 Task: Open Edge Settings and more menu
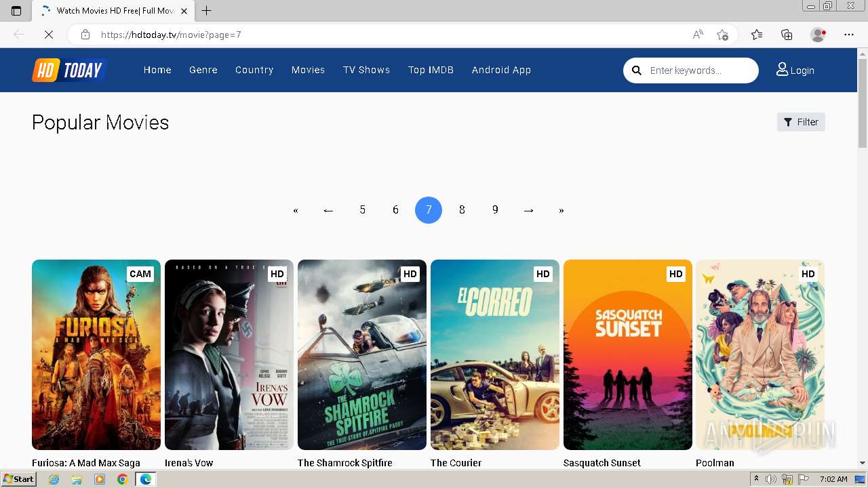pos(849,35)
